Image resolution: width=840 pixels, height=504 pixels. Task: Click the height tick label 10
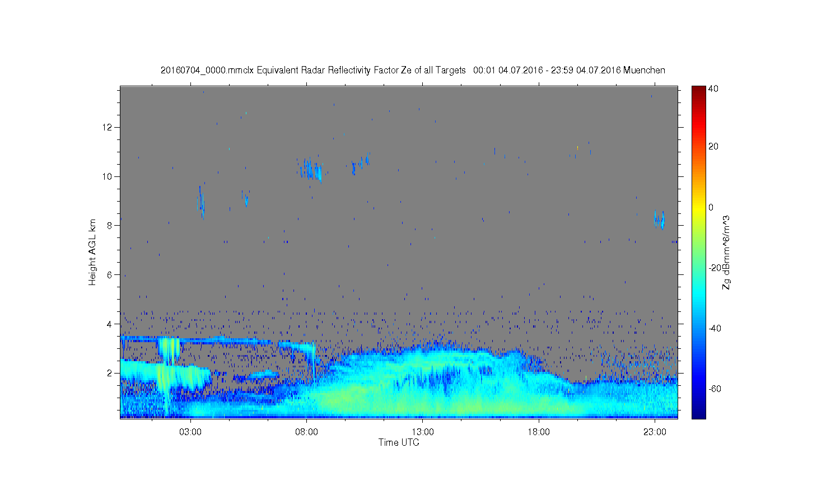click(x=108, y=176)
